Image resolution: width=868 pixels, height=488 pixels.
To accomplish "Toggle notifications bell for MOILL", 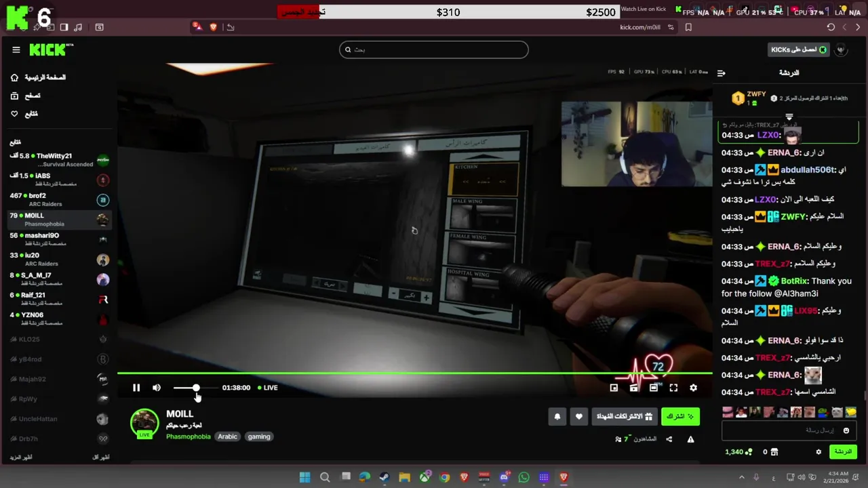I will [557, 416].
